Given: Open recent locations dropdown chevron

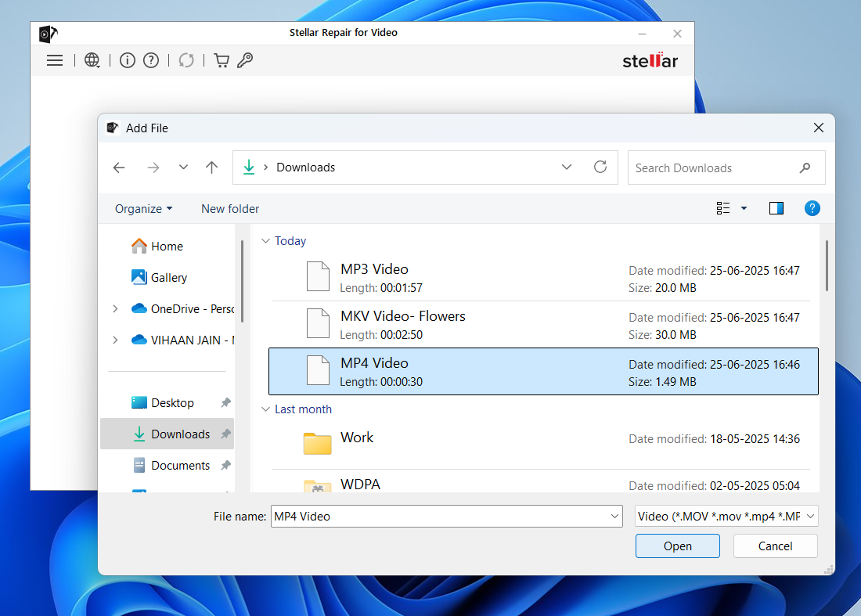Looking at the screenshot, I should click(183, 167).
